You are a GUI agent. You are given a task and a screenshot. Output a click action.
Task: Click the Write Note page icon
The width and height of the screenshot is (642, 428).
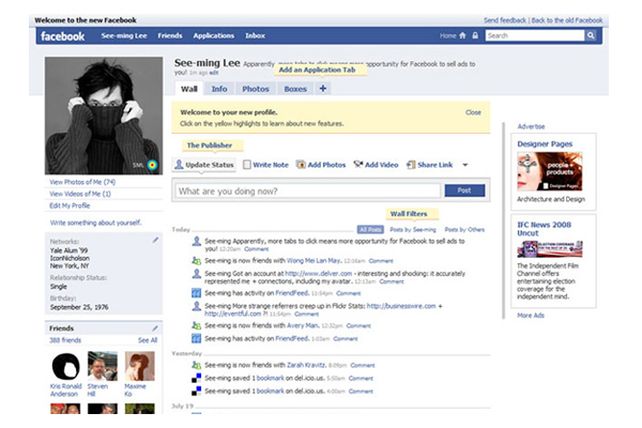(x=246, y=165)
